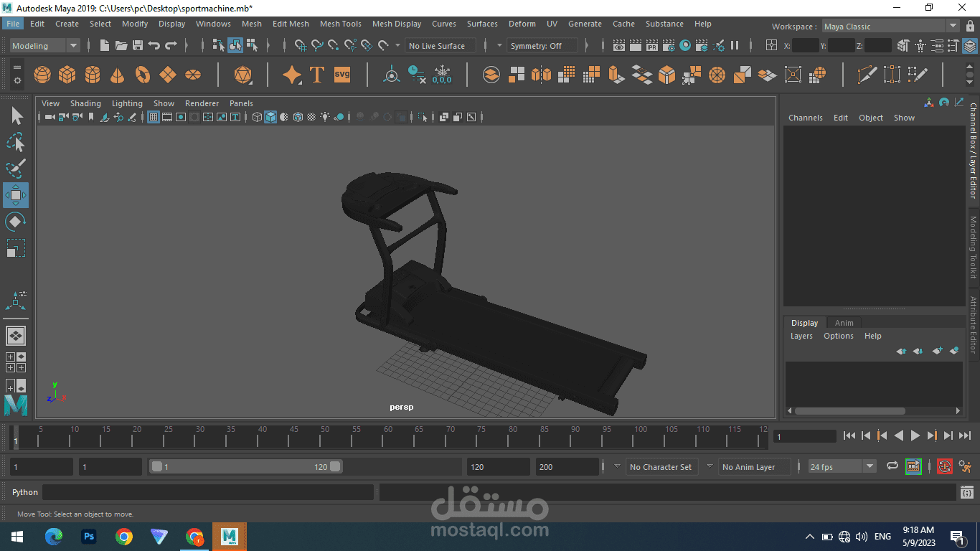This screenshot has height=551, width=980.
Task: Create a Polygon Torus from shelf
Action: click(143, 75)
